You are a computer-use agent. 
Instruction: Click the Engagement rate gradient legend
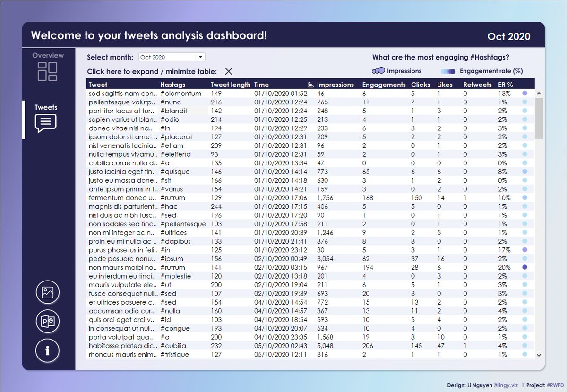tap(448, 71)
